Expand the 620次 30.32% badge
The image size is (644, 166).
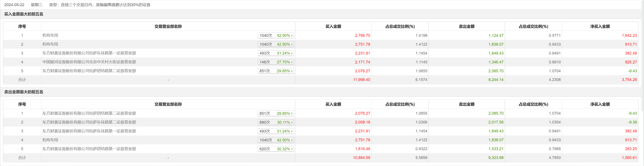point(275,149)
